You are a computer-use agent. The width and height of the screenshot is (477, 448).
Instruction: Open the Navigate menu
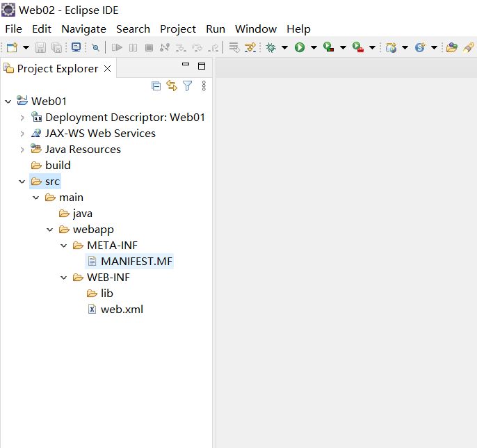point(83,29)
